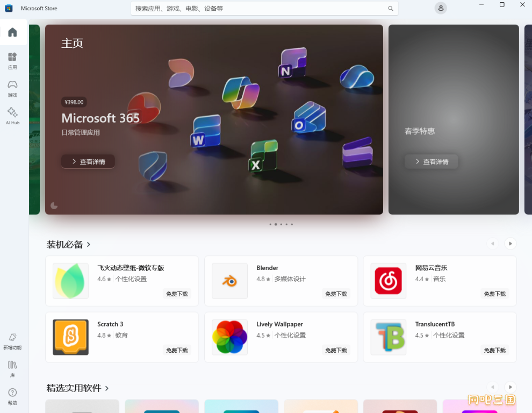The image size is (532, 413).
Task: Click 查看详情 for Microsoft 365
Action: (88, 162)
